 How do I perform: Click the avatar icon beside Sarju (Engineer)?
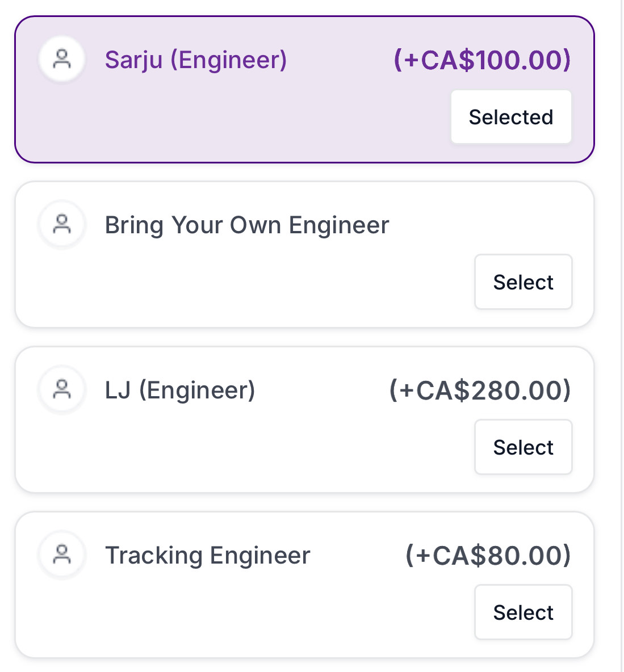click(x=62, y=59)
